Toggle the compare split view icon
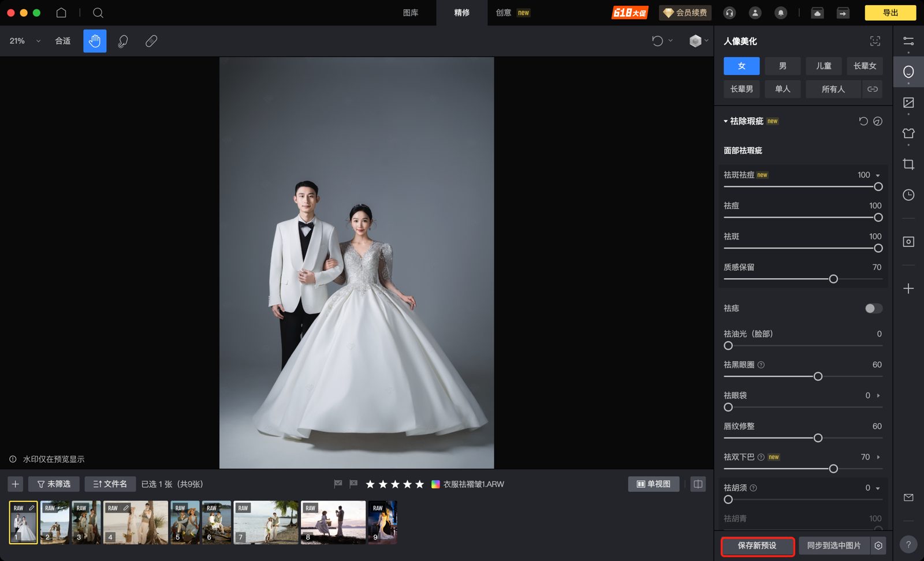This screenshot has width=924, height=561. 698,484
